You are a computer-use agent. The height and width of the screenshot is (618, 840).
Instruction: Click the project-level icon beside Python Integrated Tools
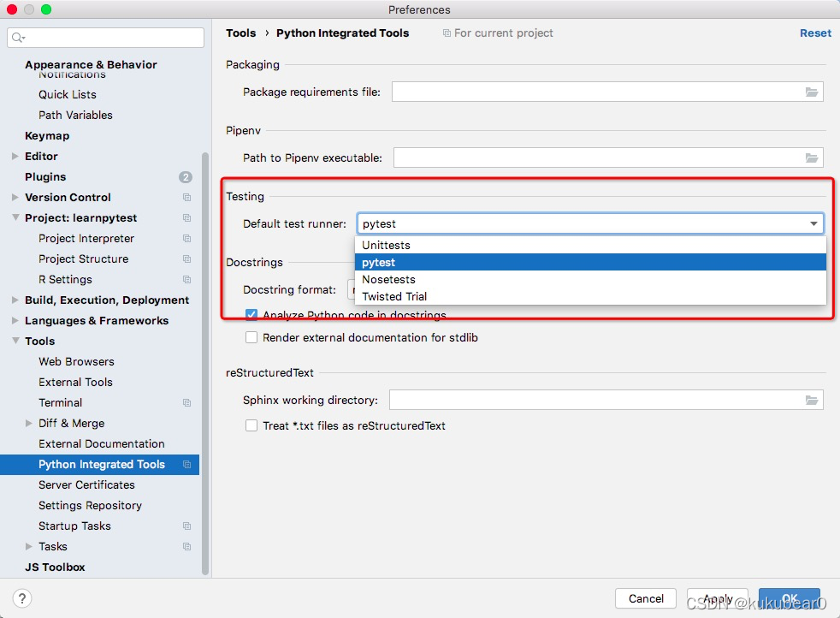(x=186, y=464)
